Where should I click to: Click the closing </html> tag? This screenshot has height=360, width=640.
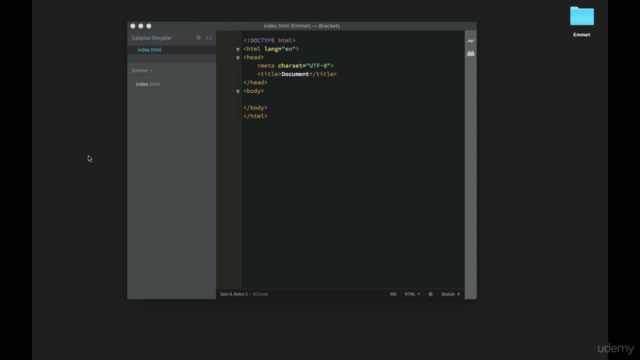click(x=256, y=116)
